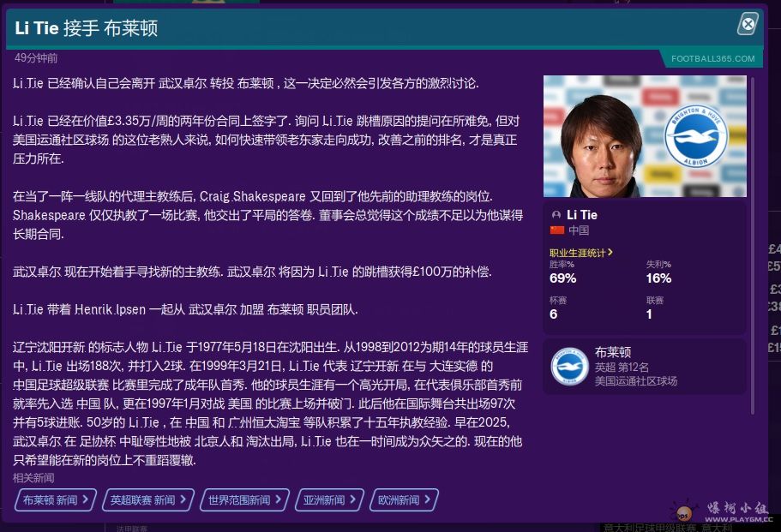Click 69% win rate value
This screenshot has width=781, height=532.
pos(563,278)
